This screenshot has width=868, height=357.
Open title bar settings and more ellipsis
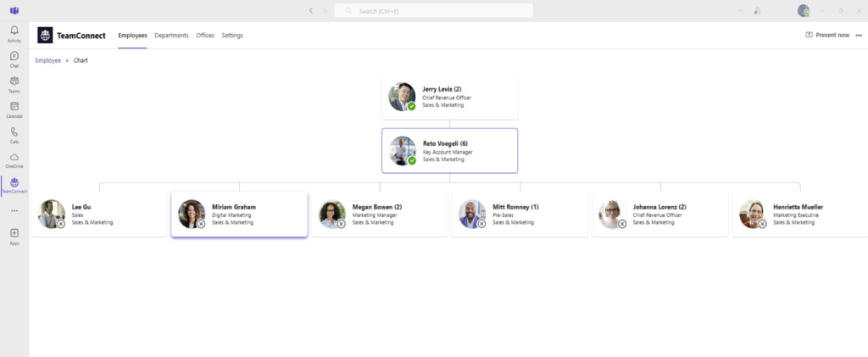point(741,10)
